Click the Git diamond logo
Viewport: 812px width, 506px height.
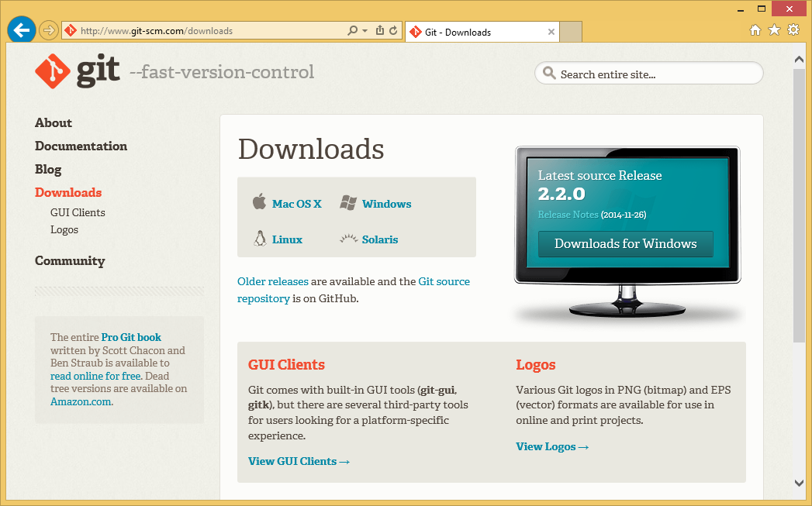coord(53,71)
